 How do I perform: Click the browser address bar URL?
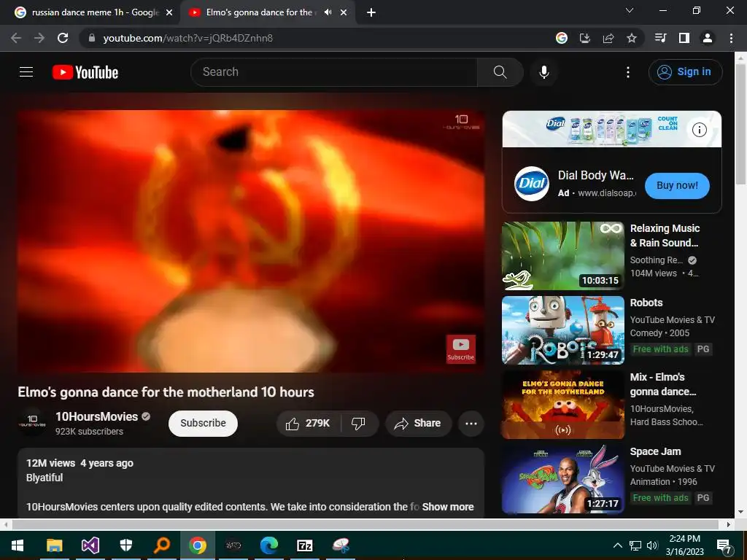pyautogui.click(x=188, y=38)
